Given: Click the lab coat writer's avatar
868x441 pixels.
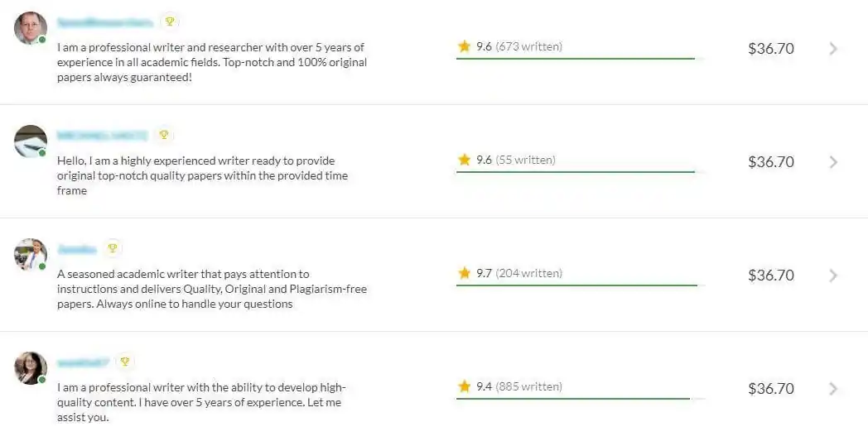Looking at the screenshot, I should coord(31,255).
